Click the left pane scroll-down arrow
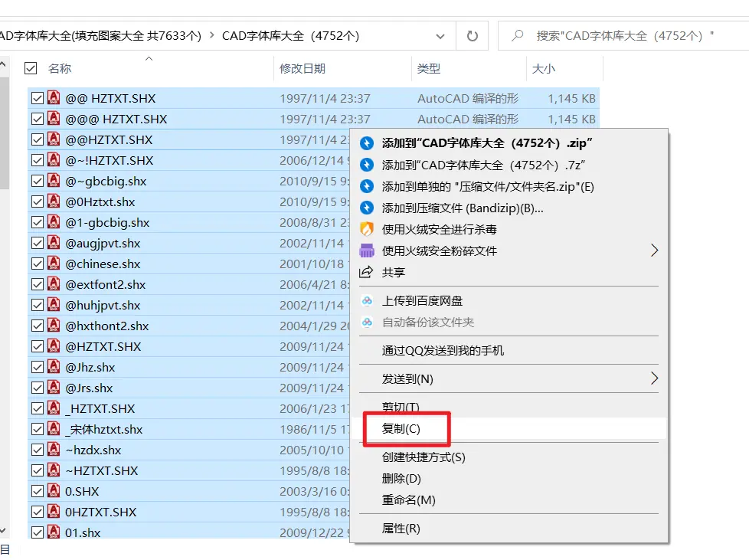The width and height of the screenshot is (749, 560). tap(3, 530)
